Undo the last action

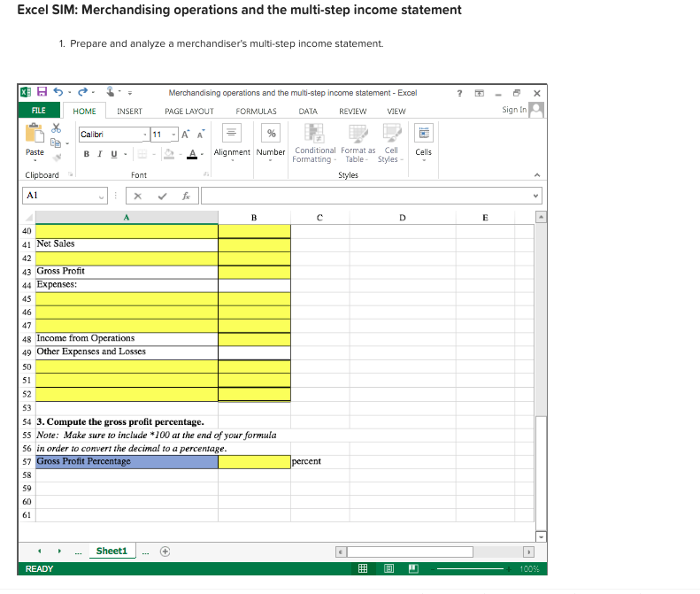tap(58, 91)
